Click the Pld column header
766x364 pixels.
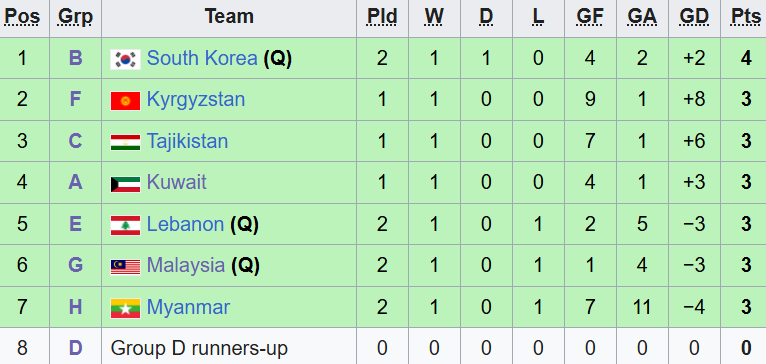(382, 17)
